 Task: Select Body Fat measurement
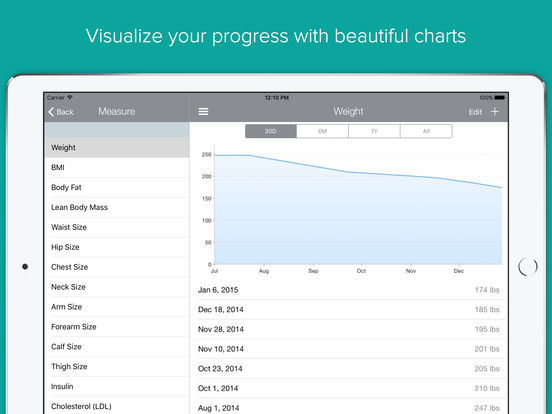point(117,187)
